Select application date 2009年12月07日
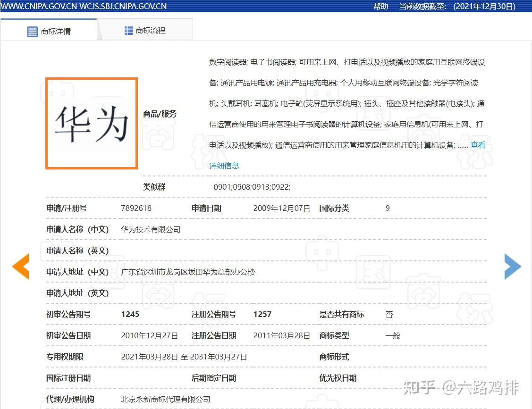 click(x=282, y=208)
